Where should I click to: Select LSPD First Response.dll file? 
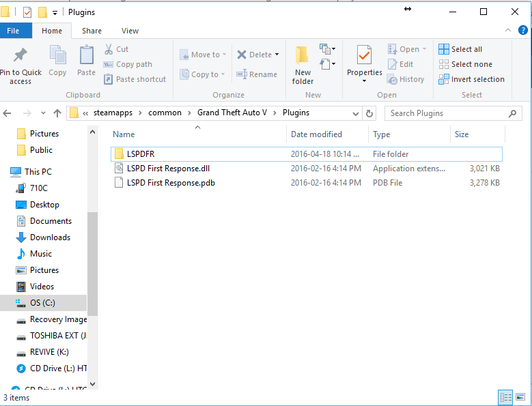coord(307,169)
